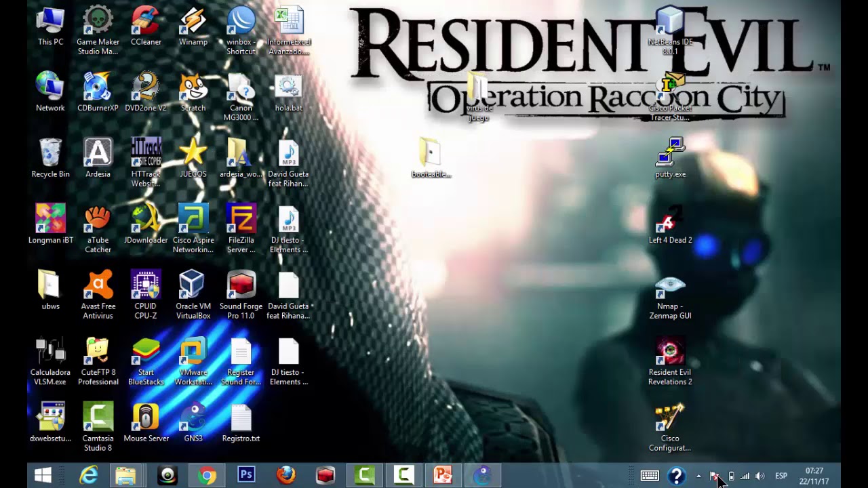
Task: Launch the Ardesia desktop shortcut
Action: tap(98, 159)
